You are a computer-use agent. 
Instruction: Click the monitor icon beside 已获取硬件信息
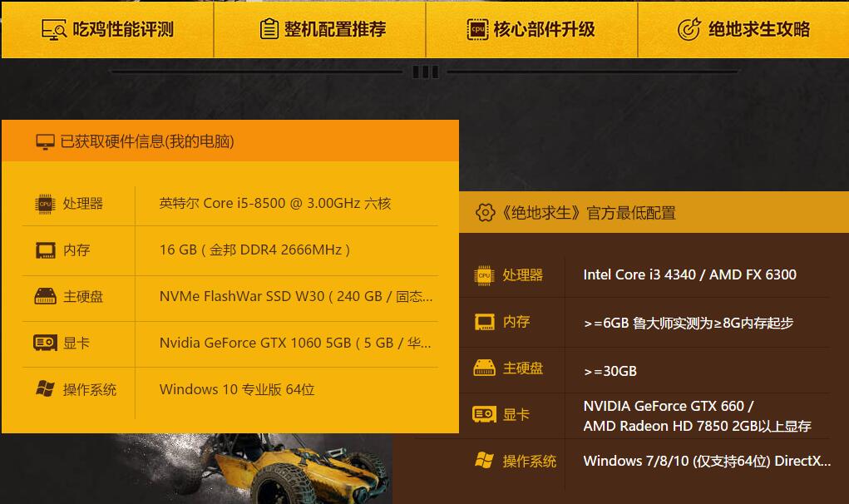pyautogui.click(x=45, y=142)
